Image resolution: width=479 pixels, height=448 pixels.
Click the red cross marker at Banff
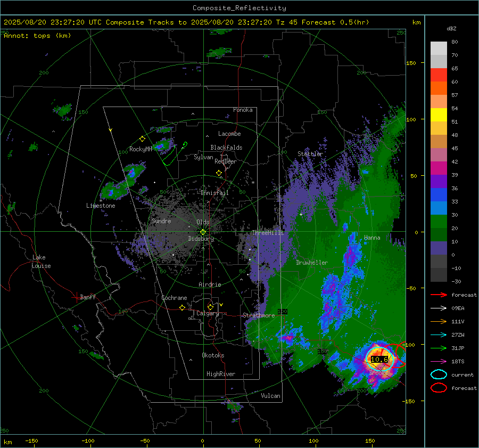[76, 297]
